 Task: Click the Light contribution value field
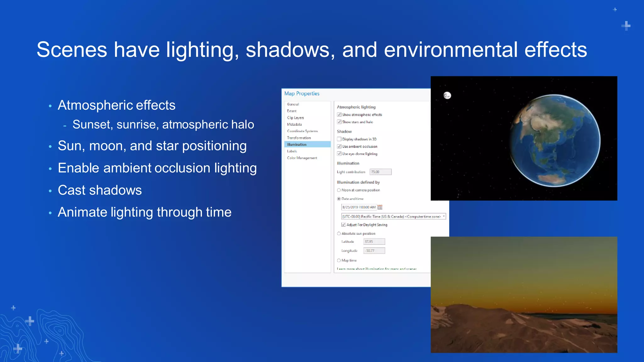coord(380,172)
